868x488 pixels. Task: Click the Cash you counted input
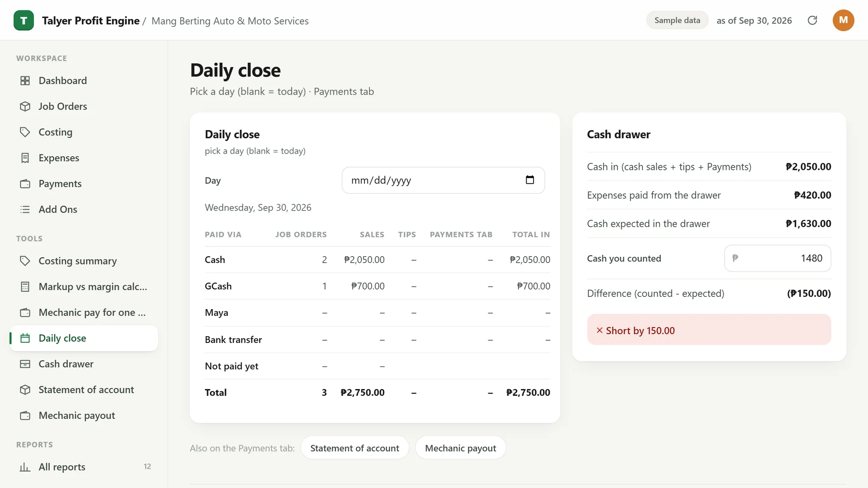coord(778,258)
